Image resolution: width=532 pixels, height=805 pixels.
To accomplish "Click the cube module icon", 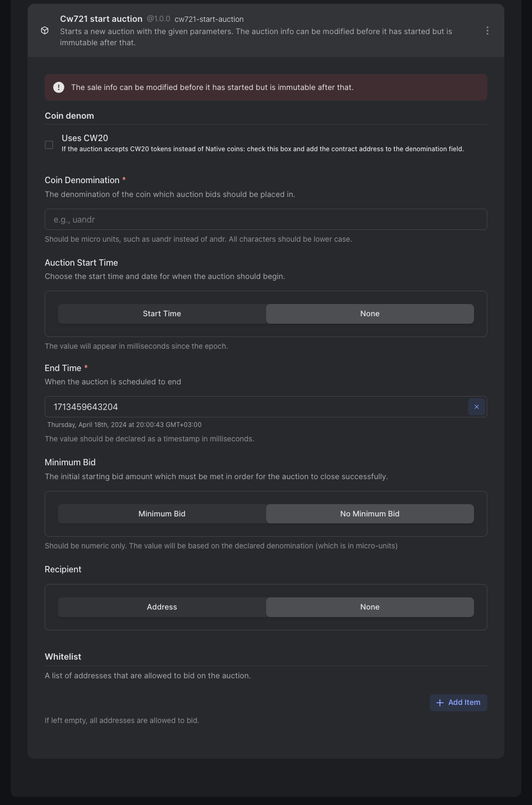I will [x=45, y=31].
